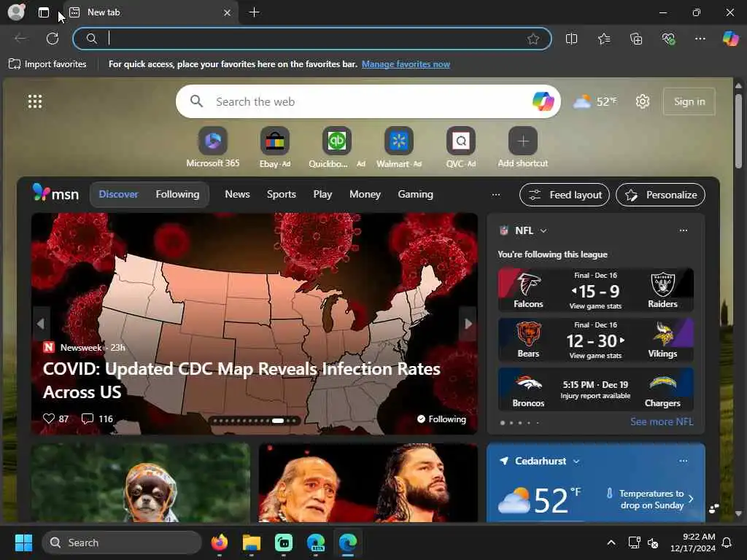Open Collections icon in toolbar
The image size is (747, 560).
click(636, 39)
